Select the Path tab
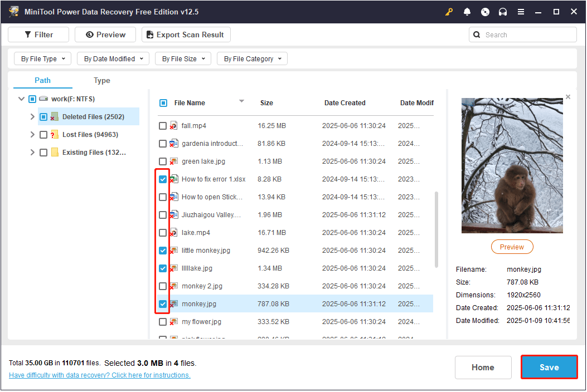This screenshot has height=392, width=587. click(x=43, y=80)
